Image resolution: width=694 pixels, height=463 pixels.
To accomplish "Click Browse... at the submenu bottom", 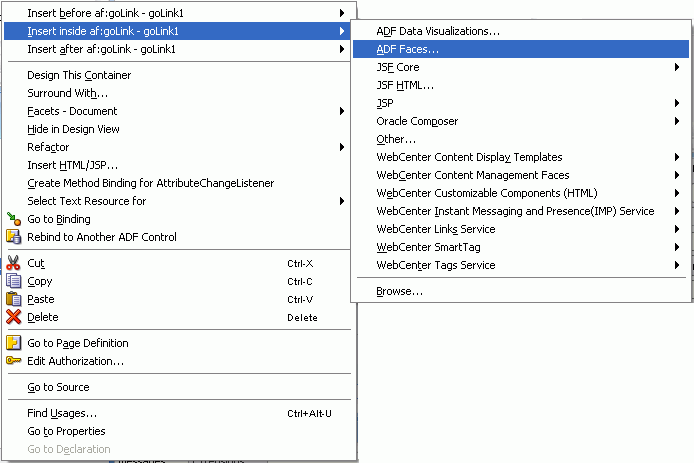I will [x=521, y=291].
